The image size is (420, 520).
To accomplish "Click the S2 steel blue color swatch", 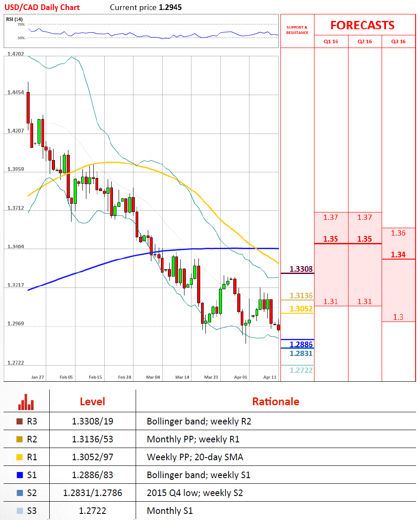I will (20, 493).
